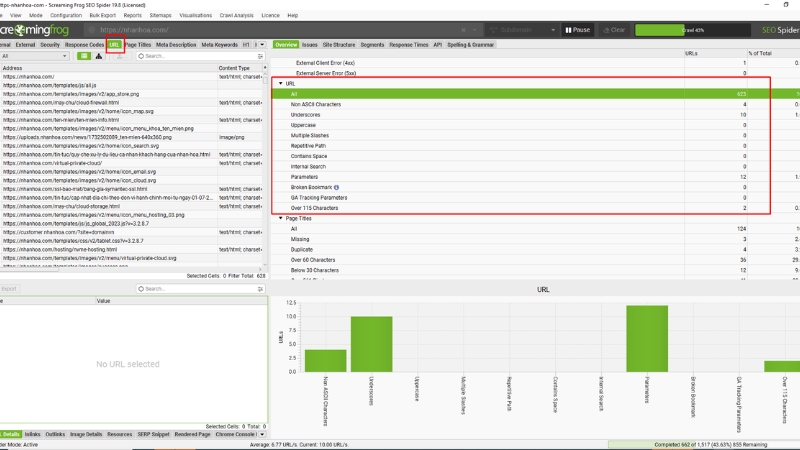
Task: Switch to the External tab
Action: tap(25, 45)
